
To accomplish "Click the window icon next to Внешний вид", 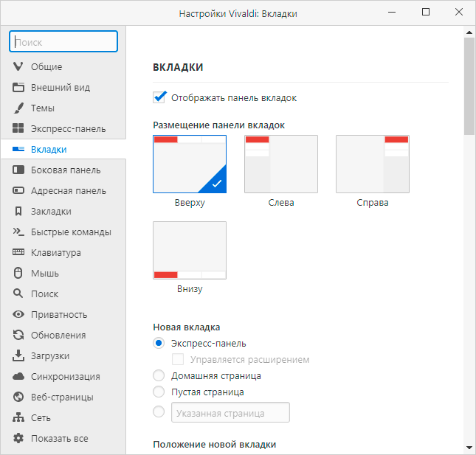I will click(x=18, y=87).
